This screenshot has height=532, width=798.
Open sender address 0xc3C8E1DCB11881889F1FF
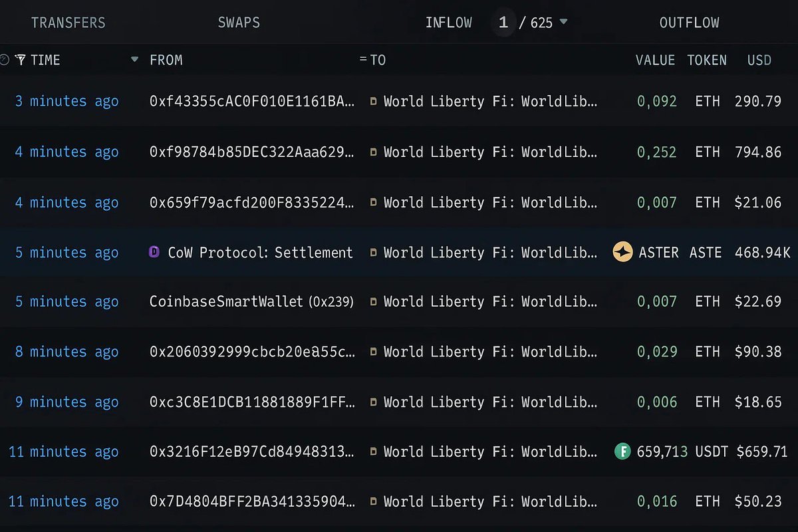coord(252,402)
